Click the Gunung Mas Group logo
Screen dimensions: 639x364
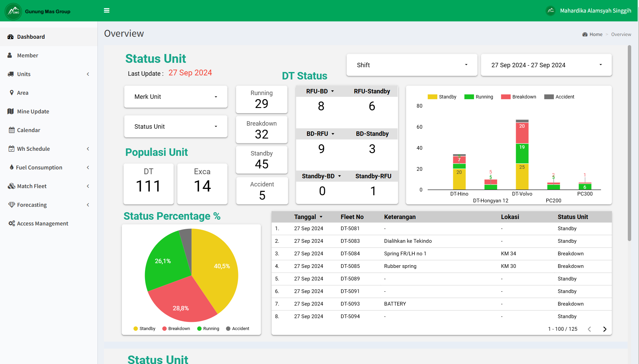pos(14,11)
